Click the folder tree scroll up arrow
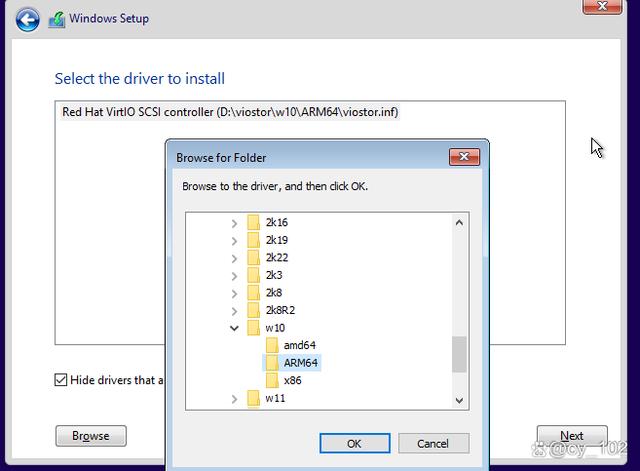 point(459,223)
